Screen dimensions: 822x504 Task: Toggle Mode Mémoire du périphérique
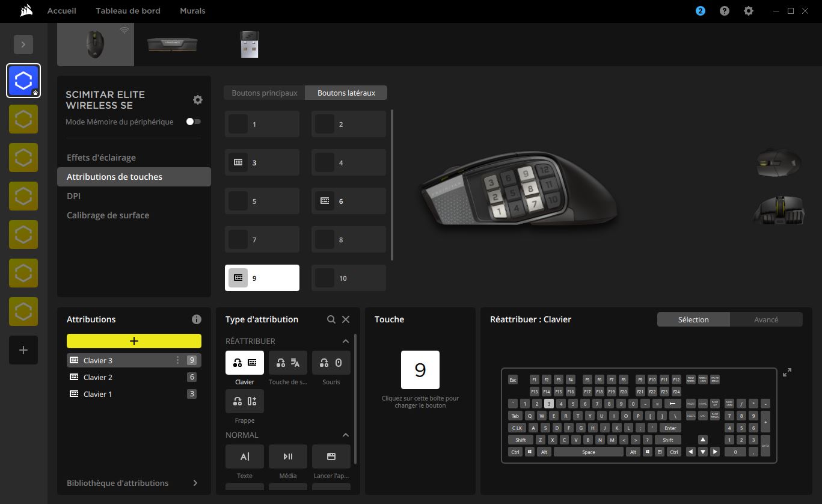tap(193, 121)
